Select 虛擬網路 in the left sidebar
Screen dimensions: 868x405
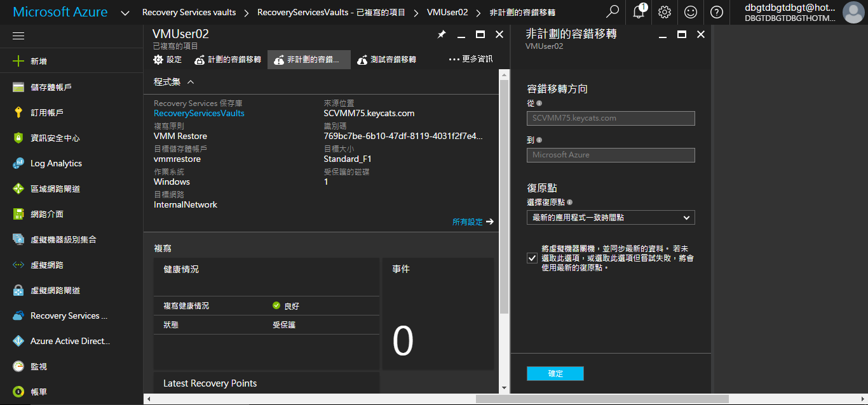pos(48,265)
